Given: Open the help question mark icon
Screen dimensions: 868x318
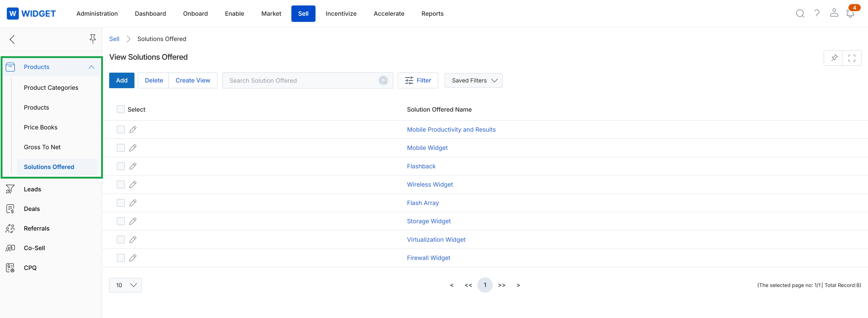Looking at the screenshot, I should [x=817, y=13].
